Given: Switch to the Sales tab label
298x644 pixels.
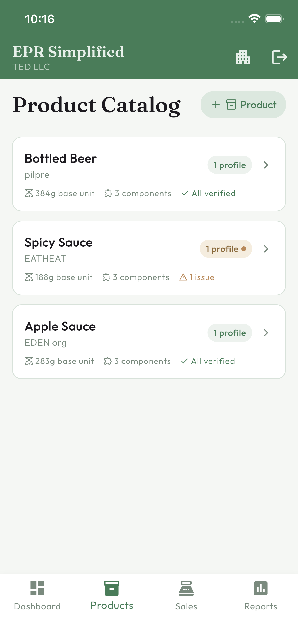Looking at the screenshot, I should tap(186, 606).
